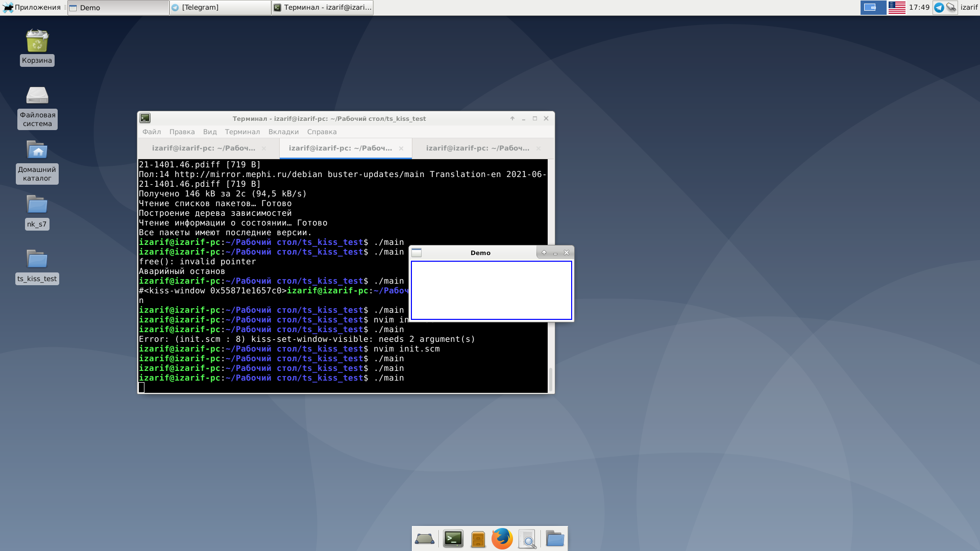Select the [Telegram] task in the top panel
Viewport: 980px width, 551px height.
coord(220,8)
